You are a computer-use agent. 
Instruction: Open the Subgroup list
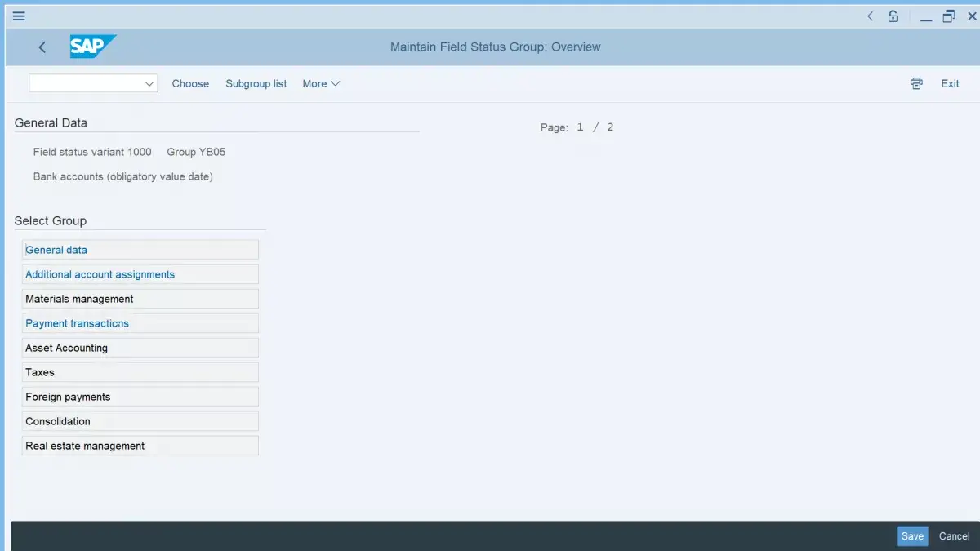tap(256, 83)
